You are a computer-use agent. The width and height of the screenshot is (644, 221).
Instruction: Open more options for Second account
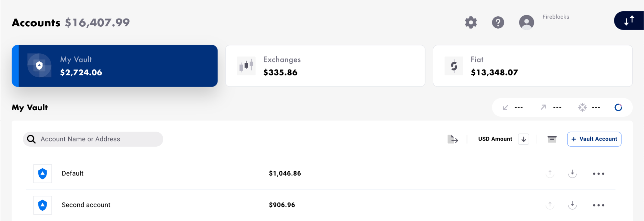point(598,205)
